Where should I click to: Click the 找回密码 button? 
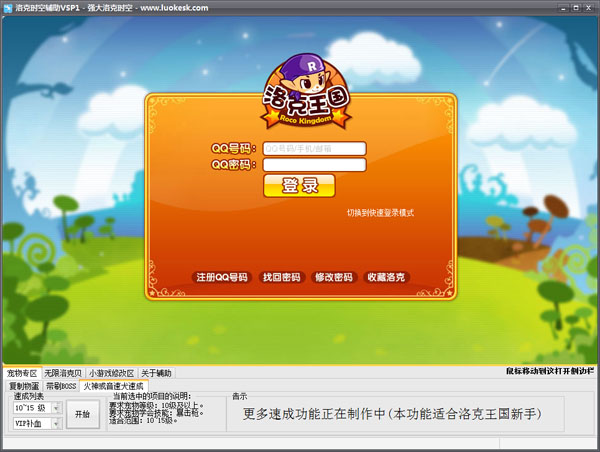coord(282,277)
